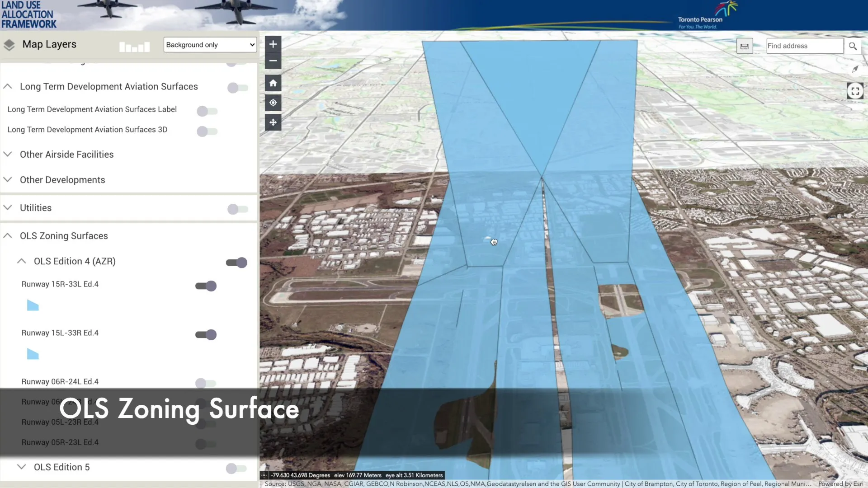The width and height of the screenshot is (868, 488).
Task: Click the zoom in plus button
Action: point(273,44)
